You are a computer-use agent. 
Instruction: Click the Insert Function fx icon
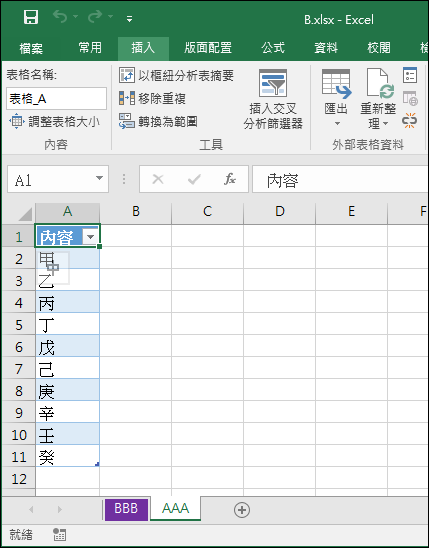(230, 179)
